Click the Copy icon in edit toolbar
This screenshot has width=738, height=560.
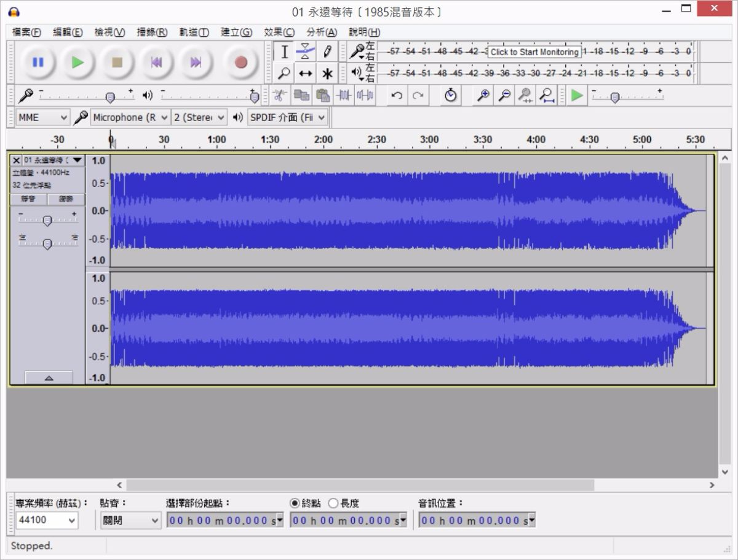pyautogui.click(x=301, y=95)
